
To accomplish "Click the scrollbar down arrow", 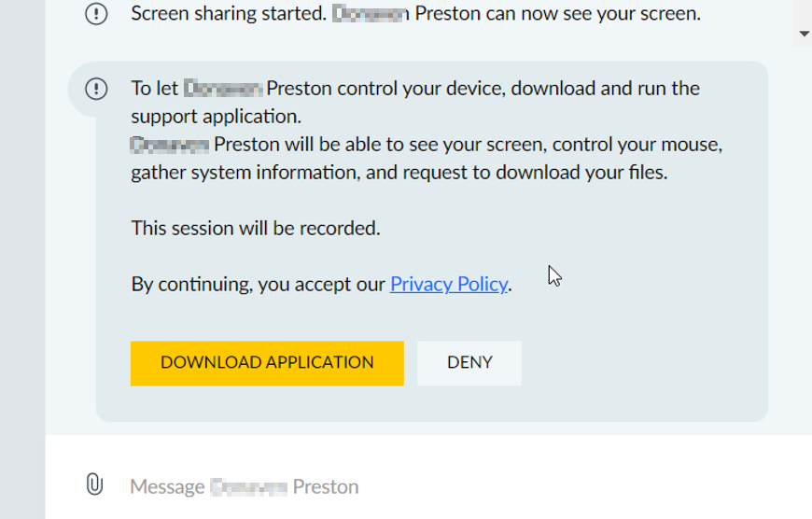I will [x=804, y=34].
